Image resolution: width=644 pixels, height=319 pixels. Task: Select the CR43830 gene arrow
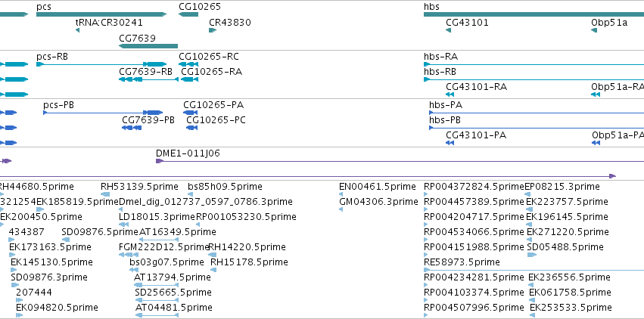click(x=213, y=30)
